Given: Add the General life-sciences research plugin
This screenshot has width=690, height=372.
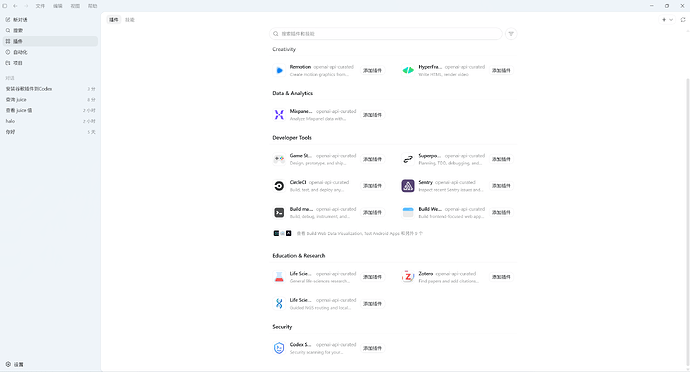Looking at the screenshot, I should pos(372,277).
